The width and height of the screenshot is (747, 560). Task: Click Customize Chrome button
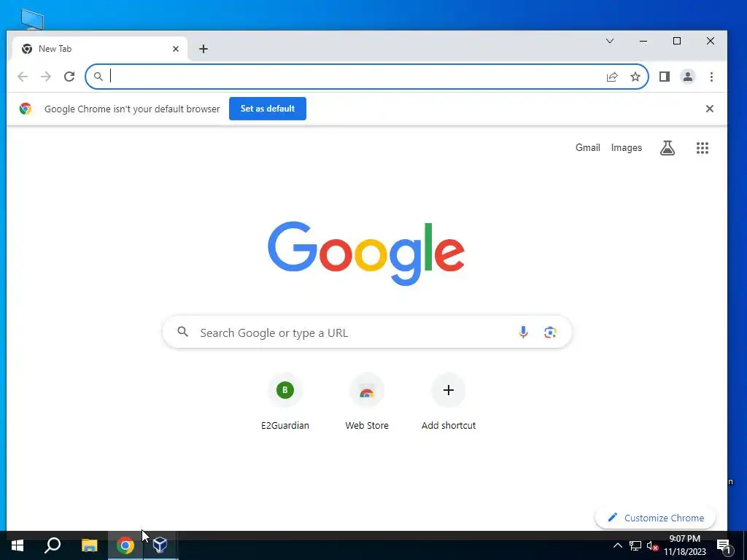click(655, 518)
